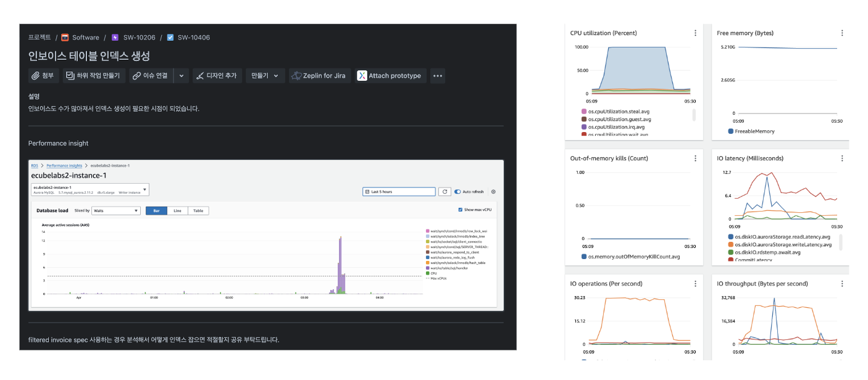868x380 pixels.
Task: Open IO latency widget kebab menu
Action: pyautogui.click(x=842, y=159)
